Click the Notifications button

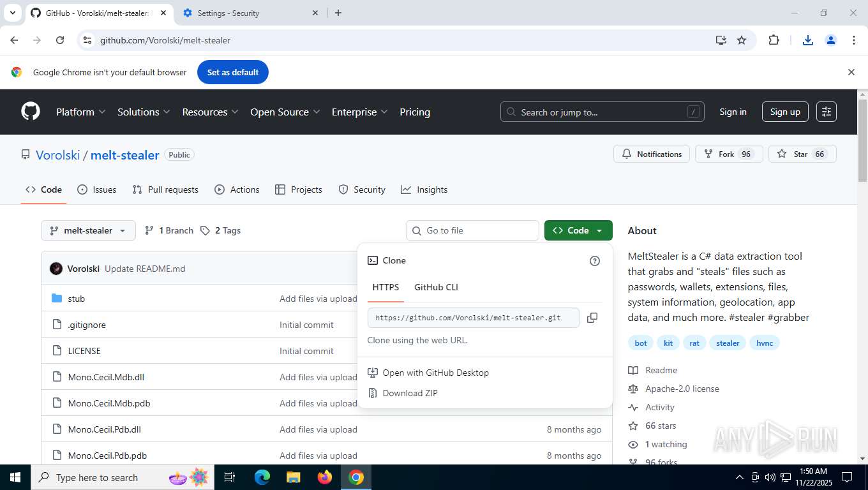tap(652, 154)
